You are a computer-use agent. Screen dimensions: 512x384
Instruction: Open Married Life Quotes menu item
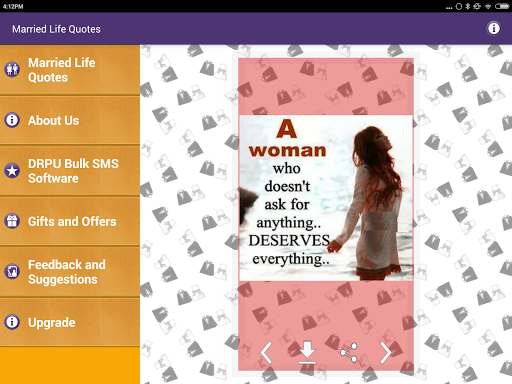70,70
